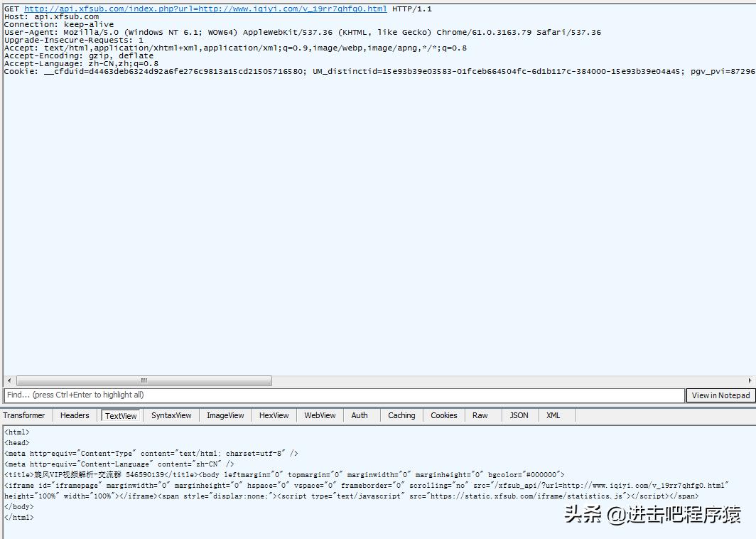The image size is (756, 539).
Task: Switch to the Transformer tab
Action: coord(24,415)
